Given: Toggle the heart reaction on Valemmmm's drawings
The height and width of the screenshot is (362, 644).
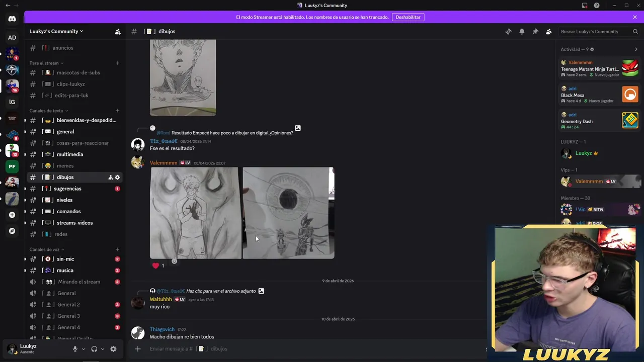Looking at the screenshot, I should click(158, 265).
